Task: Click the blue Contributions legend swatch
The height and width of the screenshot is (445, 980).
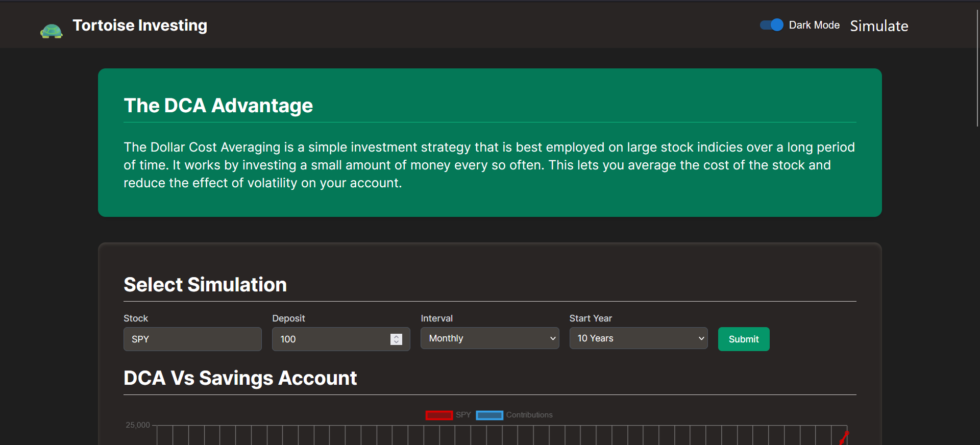Action: tap(489, 415)
